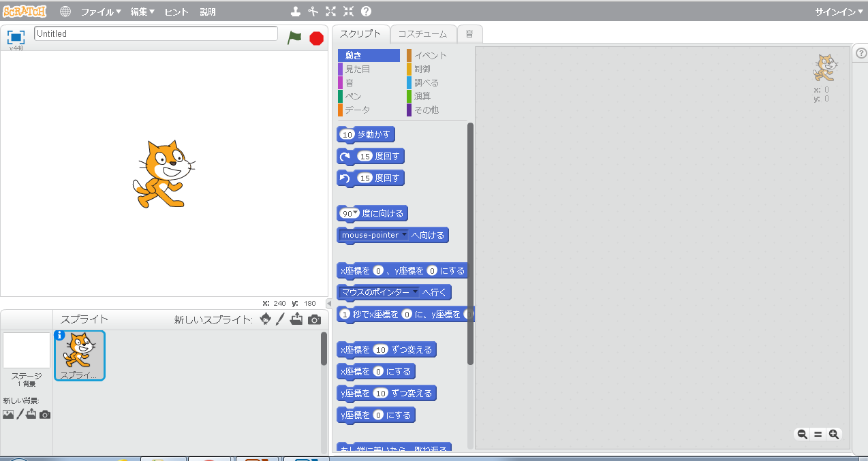Click the 1 秒でx座標を glide block
This screenshot has height=461, width=868.
405,315
